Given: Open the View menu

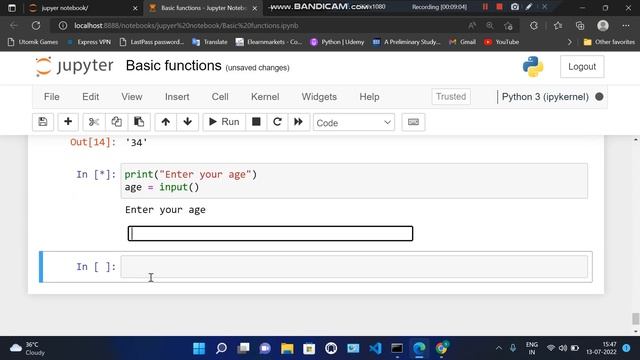Looking at the screenshot, I should [131, 97].
